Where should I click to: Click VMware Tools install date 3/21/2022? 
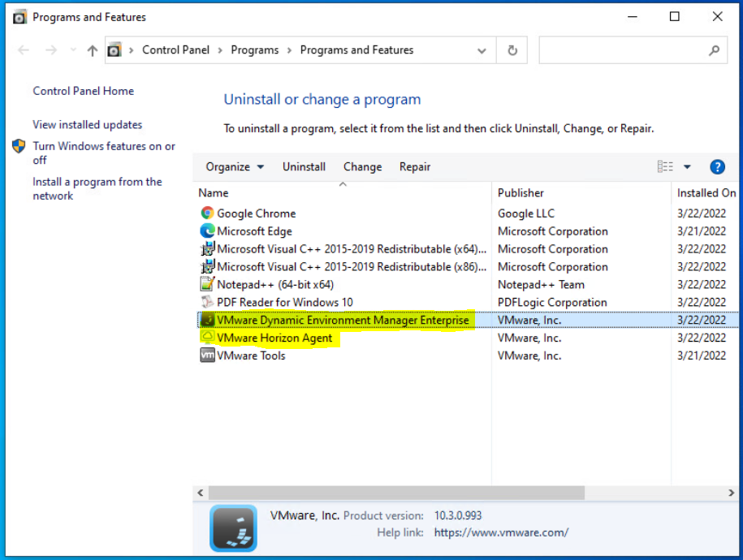702,355
